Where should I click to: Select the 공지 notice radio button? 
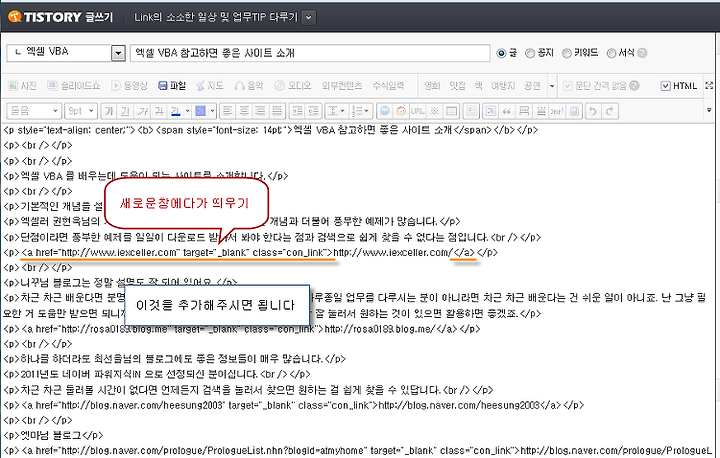530,53
